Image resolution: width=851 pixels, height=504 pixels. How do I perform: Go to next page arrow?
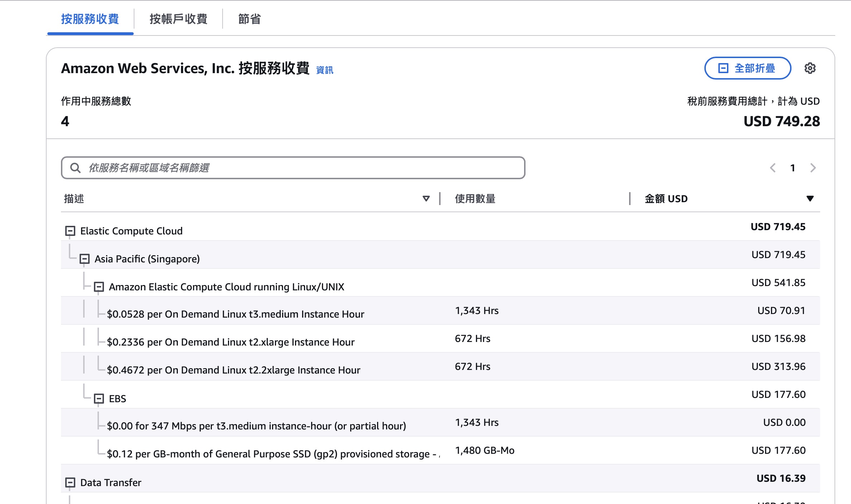pyautogui.click(x=813, y=168)
